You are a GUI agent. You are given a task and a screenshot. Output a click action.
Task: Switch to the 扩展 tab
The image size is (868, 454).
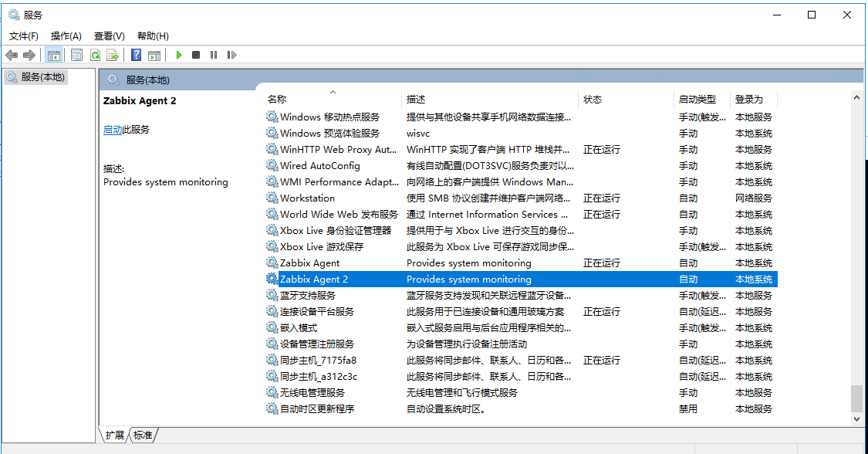(x=115, y=435)
